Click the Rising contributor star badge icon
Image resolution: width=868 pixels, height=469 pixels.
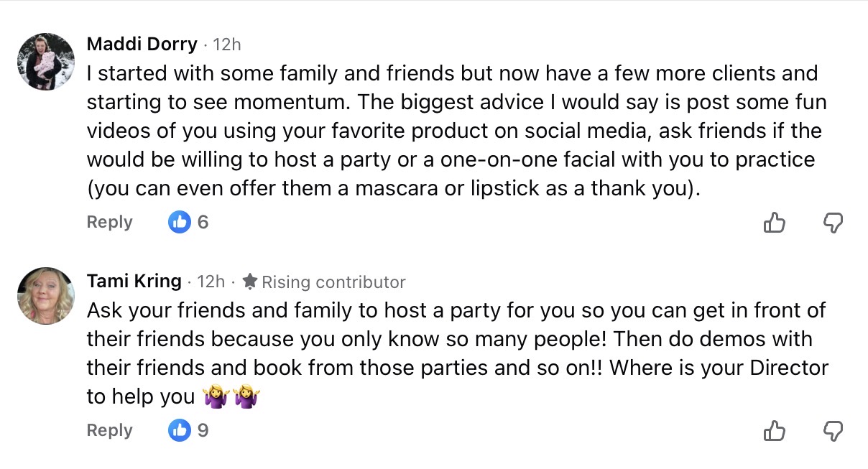pyautogui.click(x=250, y=282)
